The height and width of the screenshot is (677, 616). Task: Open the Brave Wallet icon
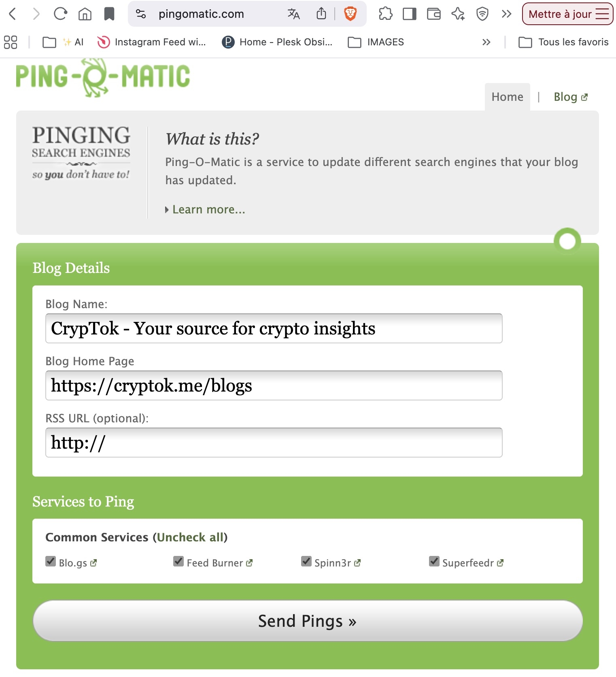(x=433, y=14)
